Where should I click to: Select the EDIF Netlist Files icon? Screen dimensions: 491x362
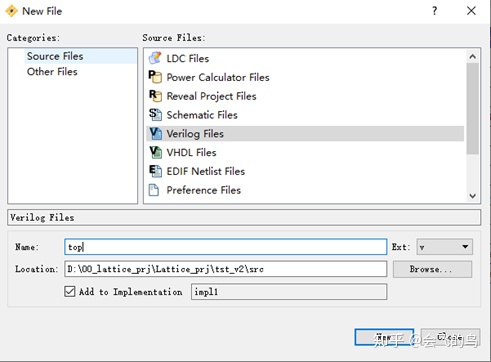[x=155, y=171]
